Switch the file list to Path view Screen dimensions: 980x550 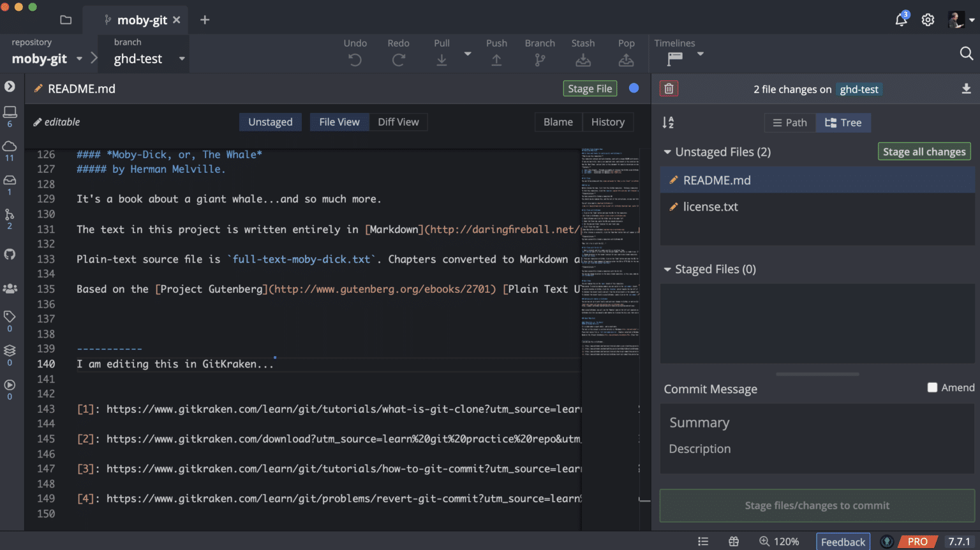pos(789,123)
